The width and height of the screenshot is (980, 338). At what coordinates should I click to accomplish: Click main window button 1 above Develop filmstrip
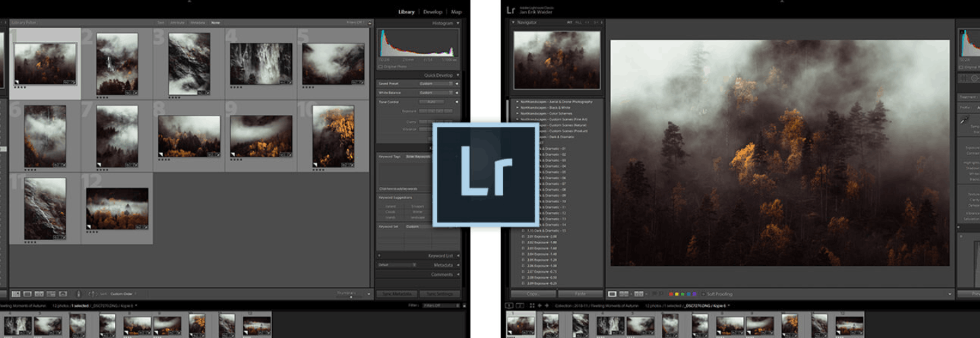510,306
